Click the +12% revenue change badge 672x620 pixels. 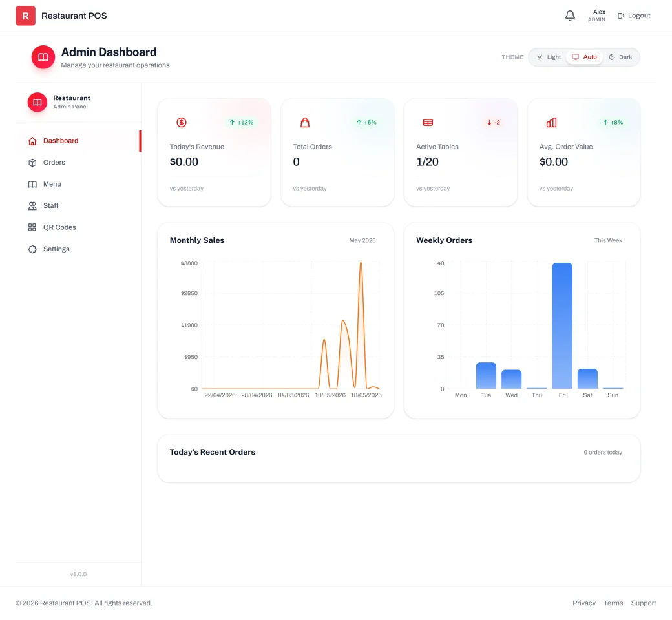point(242,123)
